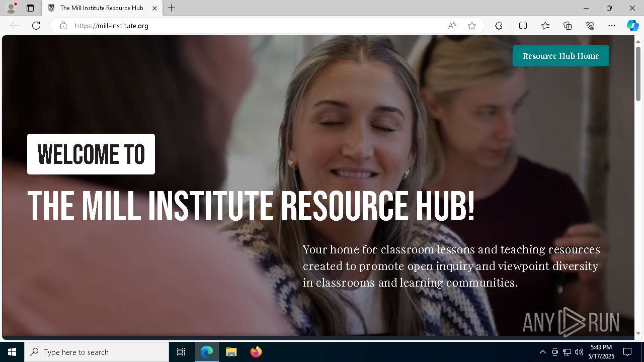The width and height of the screenshot is (644, 362).
Task: Close The Mill Institute Resource Hub tab
Action: [x=155, y=8]
